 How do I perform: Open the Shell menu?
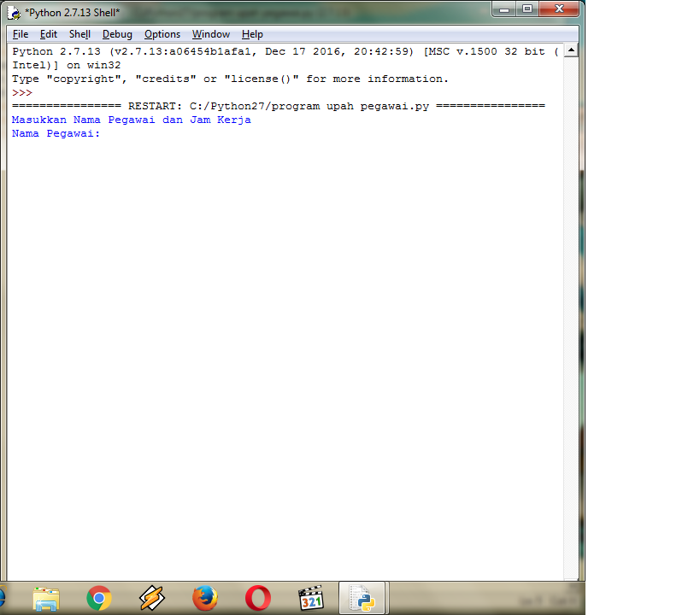click(x=79, y=34)
